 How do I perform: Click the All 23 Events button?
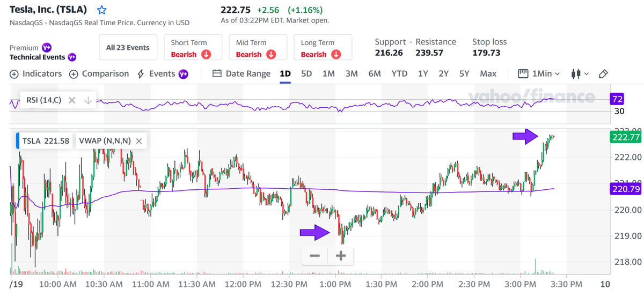tap(128, 47)
